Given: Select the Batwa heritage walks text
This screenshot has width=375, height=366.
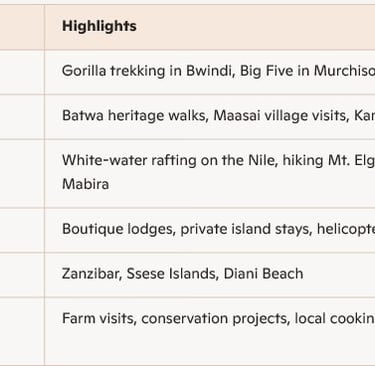Looking at the screenshot, I should (x=135, y=116).
